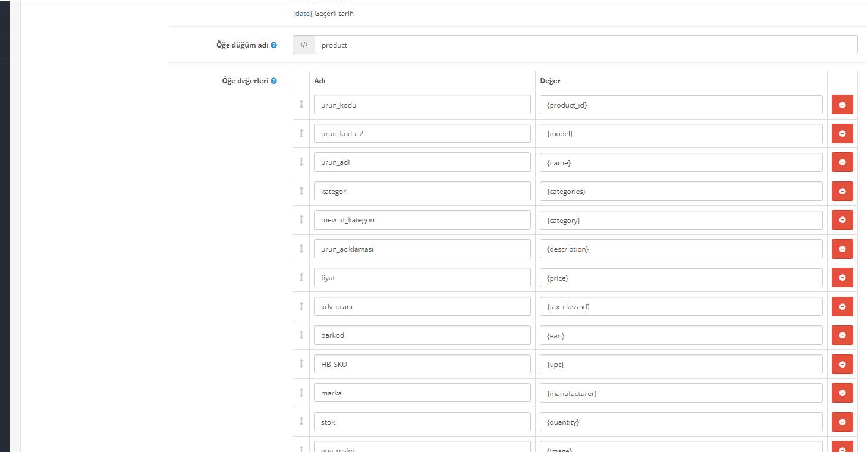This screenshot has width=868, height=452.
Task: Remove the HB_SKU row
Action: pos(842,364)
